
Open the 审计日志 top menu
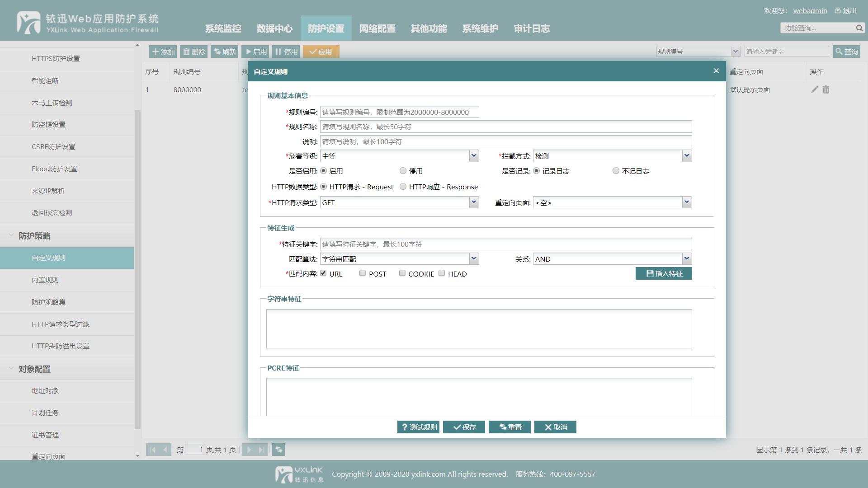pos(532,28)
